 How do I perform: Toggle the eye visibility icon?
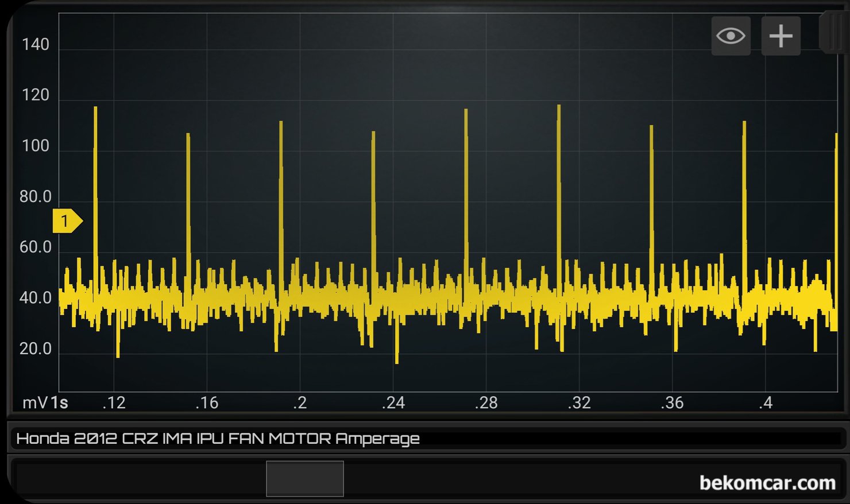coord(731,36)
